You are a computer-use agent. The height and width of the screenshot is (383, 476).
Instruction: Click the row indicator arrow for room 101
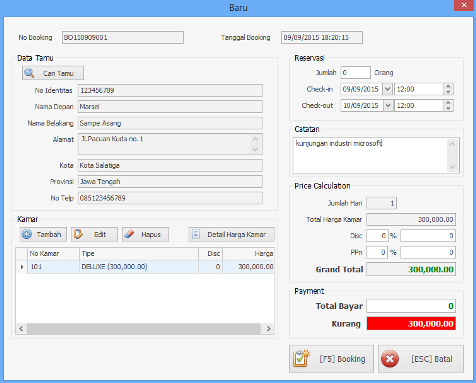click(22, 267)
